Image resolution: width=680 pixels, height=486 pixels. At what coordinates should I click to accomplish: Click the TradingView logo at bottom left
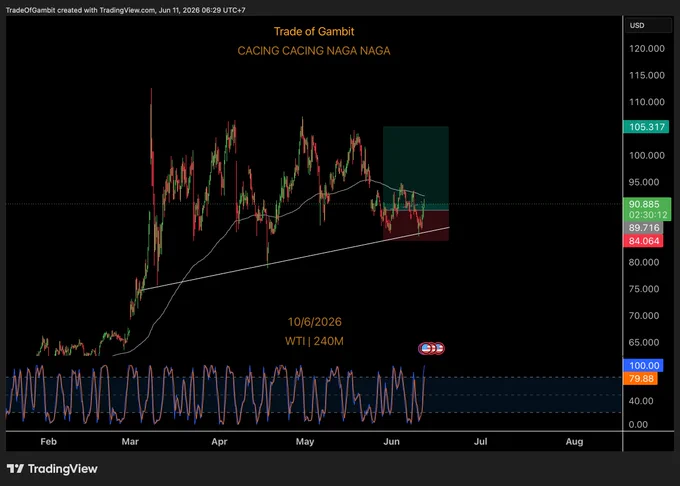click(x=52, y=469)
